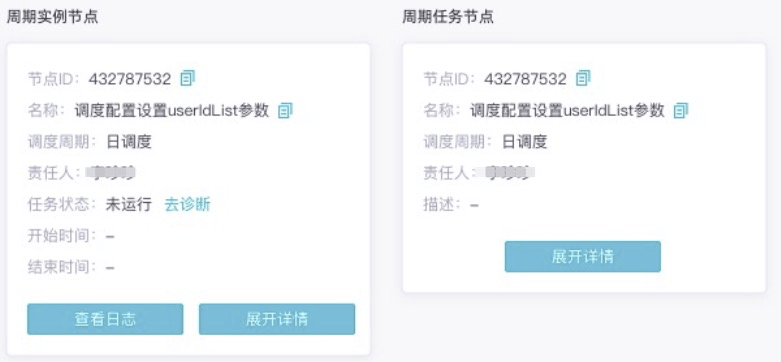Viewport: 781px width, 362px height.
Task: Copy the name in 周期任务节点 card
Action: point(681,110)
